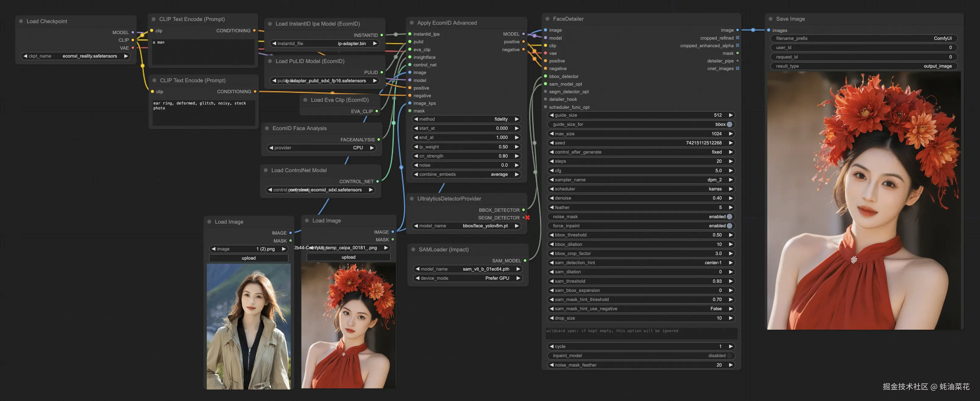Collapse the Save Image node
980x401 pixels.
pos(770,19)
